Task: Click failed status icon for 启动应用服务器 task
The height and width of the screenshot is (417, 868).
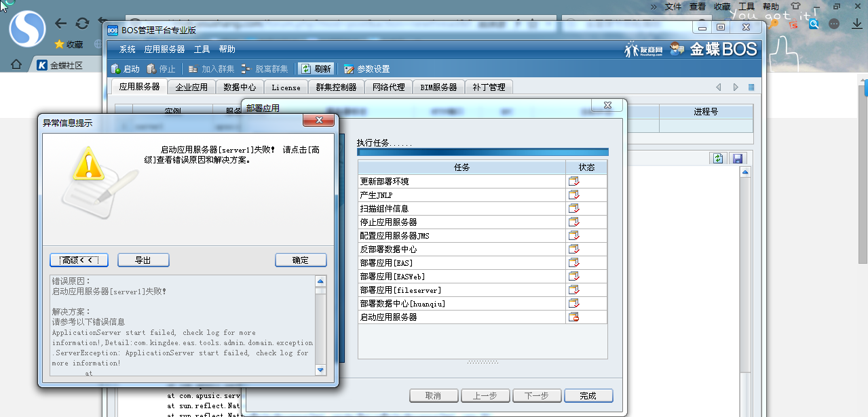Action: click(574, 317)
